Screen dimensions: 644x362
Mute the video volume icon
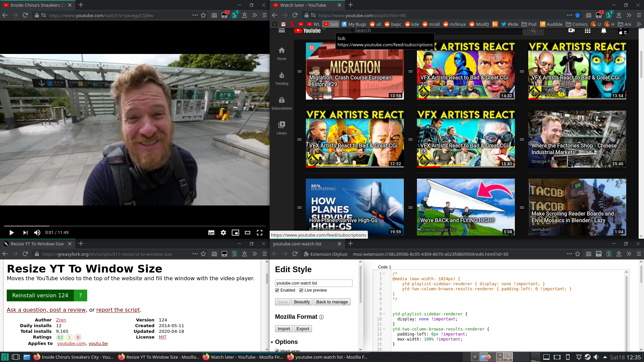point(37,233)
